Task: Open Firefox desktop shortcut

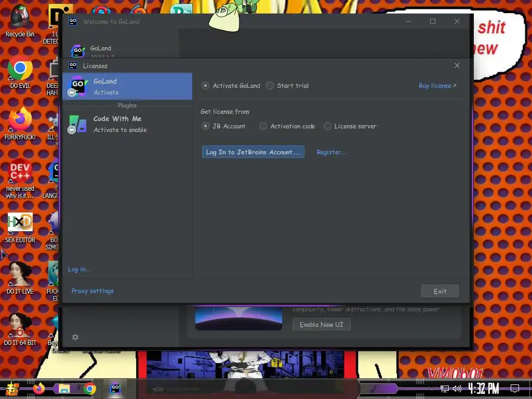Action: pos(20,124)
